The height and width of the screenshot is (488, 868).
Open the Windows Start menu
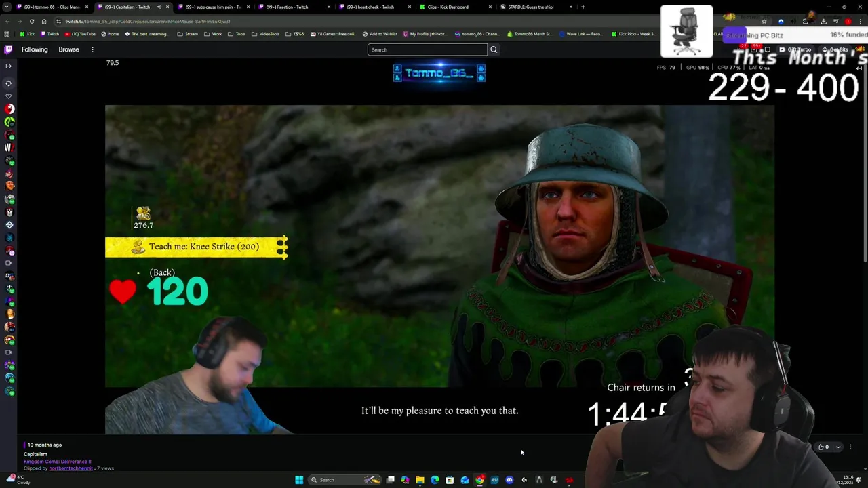coord(299,480)
